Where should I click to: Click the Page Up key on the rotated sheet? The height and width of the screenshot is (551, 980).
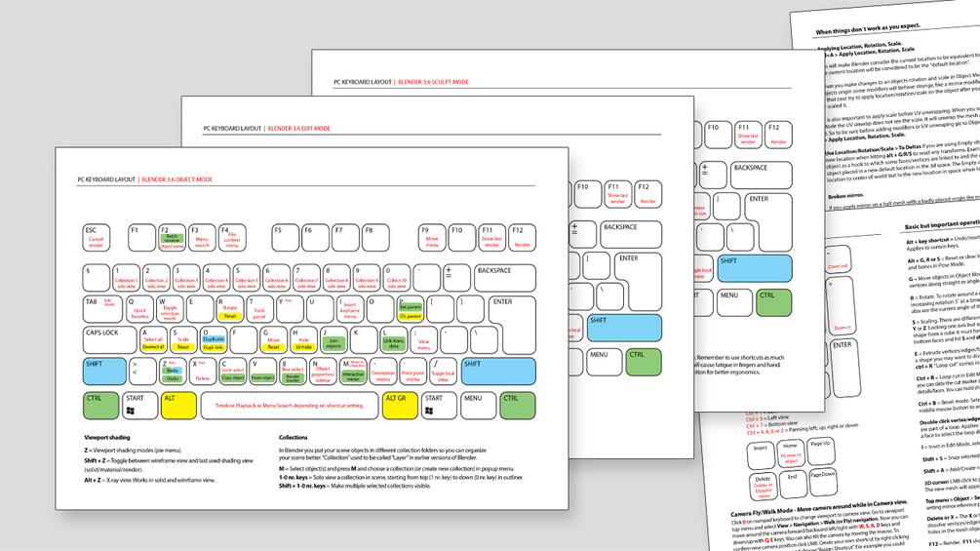point(820,451)
